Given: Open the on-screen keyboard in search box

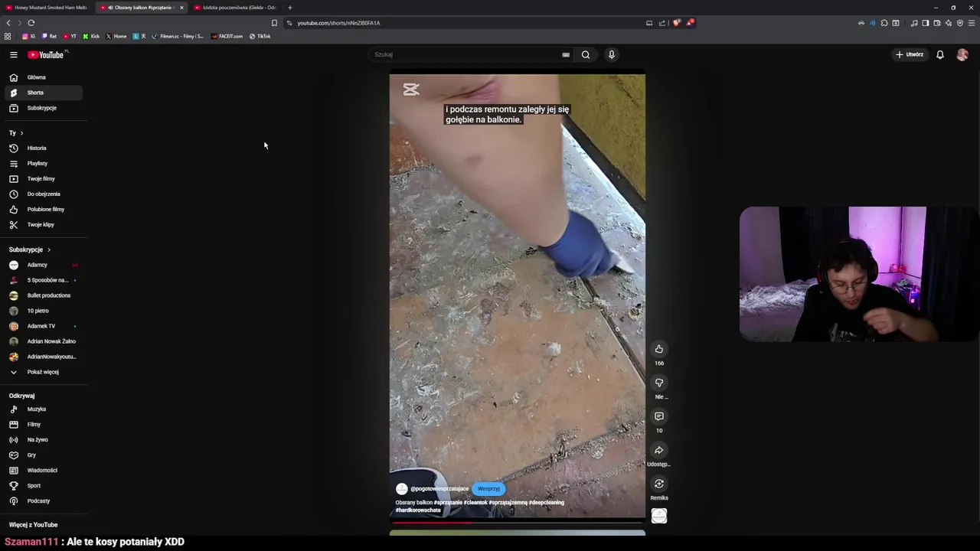Looking at the screenshot, I should 566,55.
